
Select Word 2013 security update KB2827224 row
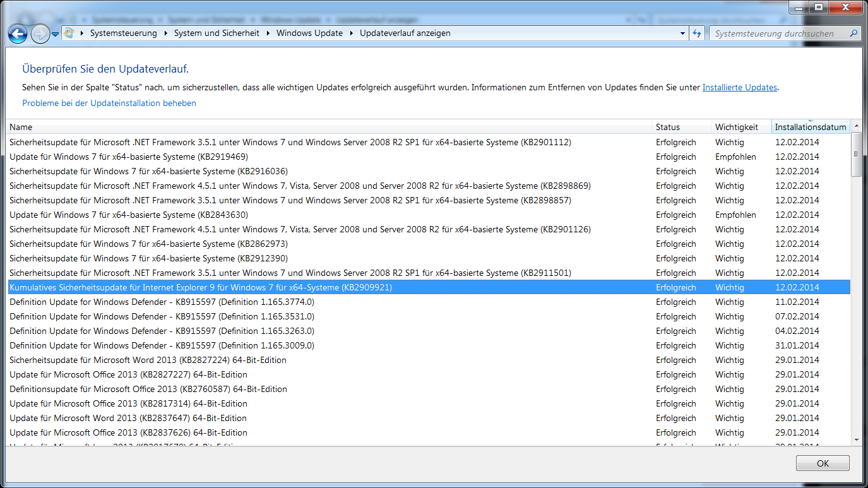pyautogui.click(x=429, y=360)
